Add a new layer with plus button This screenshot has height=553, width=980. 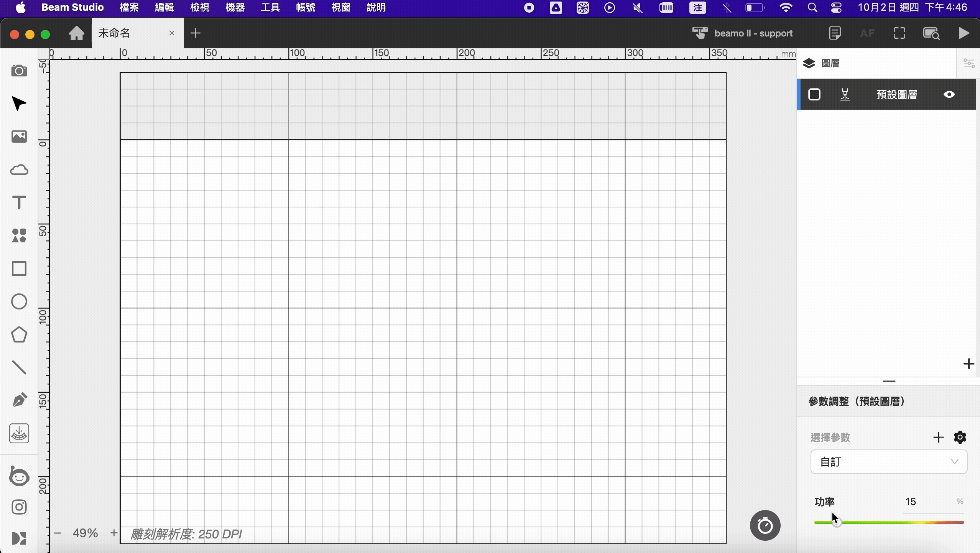click(x=969, y=364)
